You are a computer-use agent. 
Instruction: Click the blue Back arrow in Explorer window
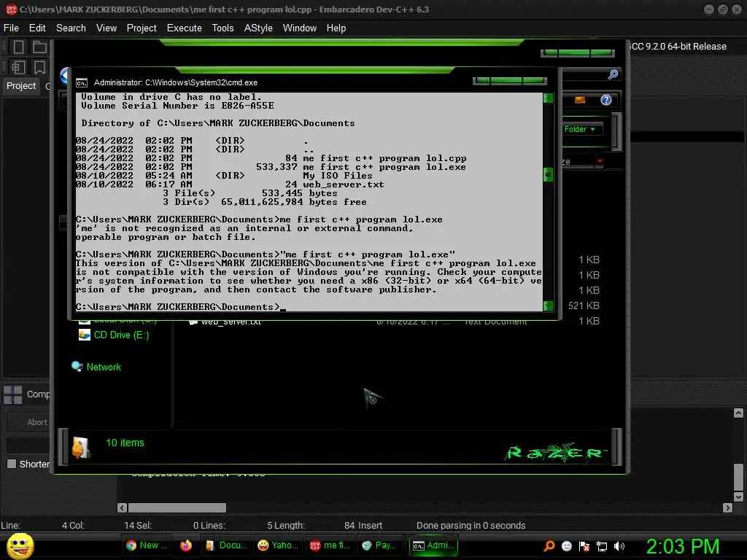[65, 75]
